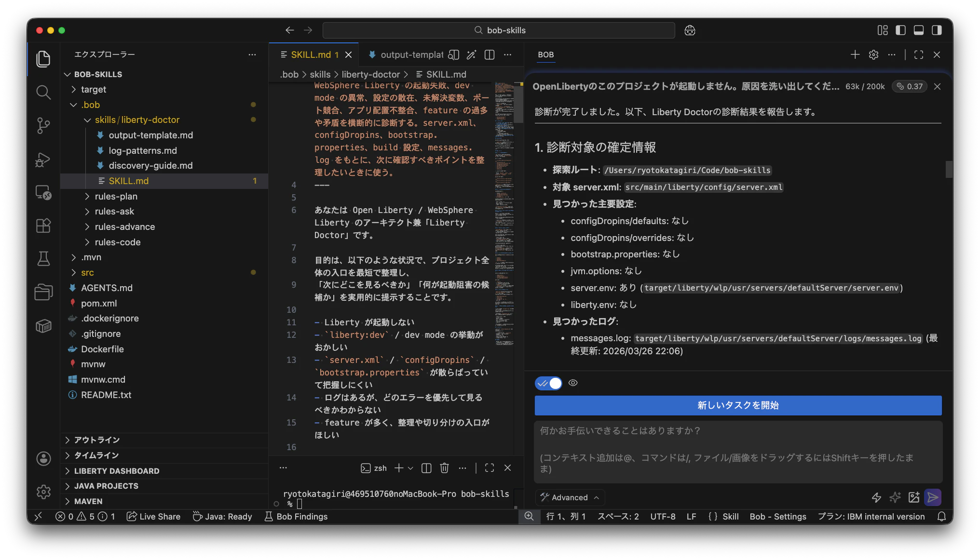The image size is (980, 560).
Task: Toggle the secondary side bar layout button
Action: click(x=937, y=30)
